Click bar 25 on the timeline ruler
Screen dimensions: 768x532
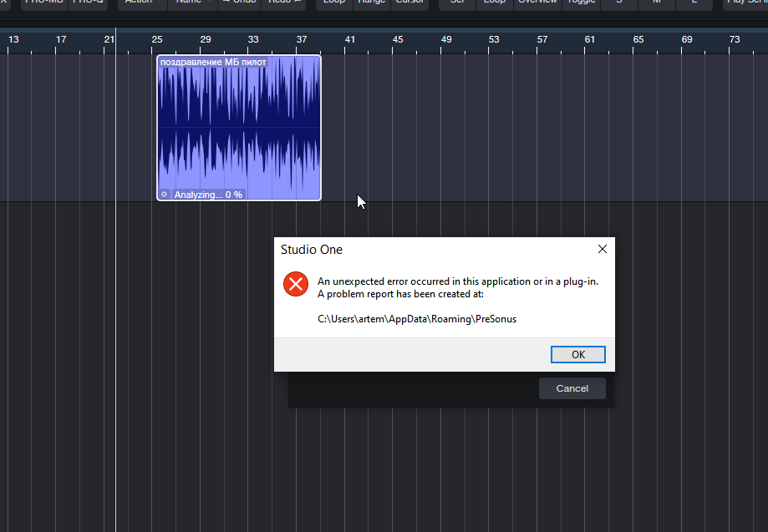pyautogui.click(x=157, y=39)
